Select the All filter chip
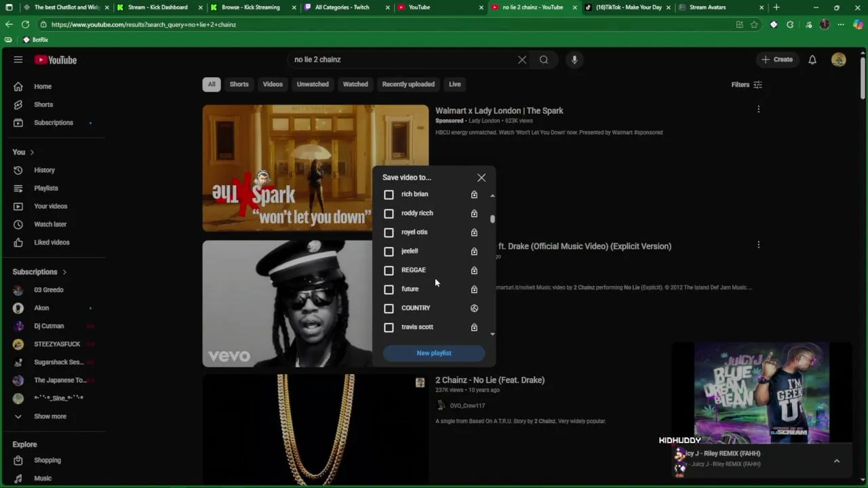The image size is (868, 488). coord(212,85)
